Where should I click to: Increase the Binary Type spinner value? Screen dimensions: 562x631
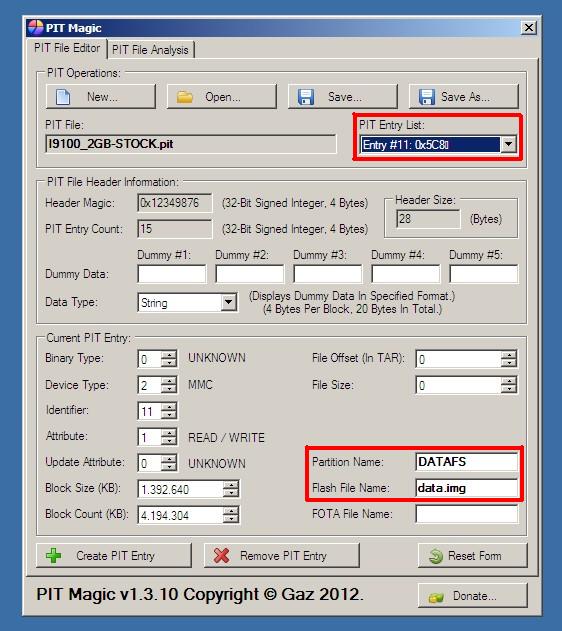point(169,355)
